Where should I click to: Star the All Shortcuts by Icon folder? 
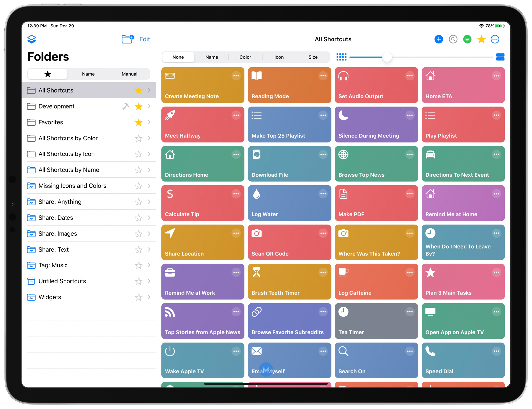point(139,154)
